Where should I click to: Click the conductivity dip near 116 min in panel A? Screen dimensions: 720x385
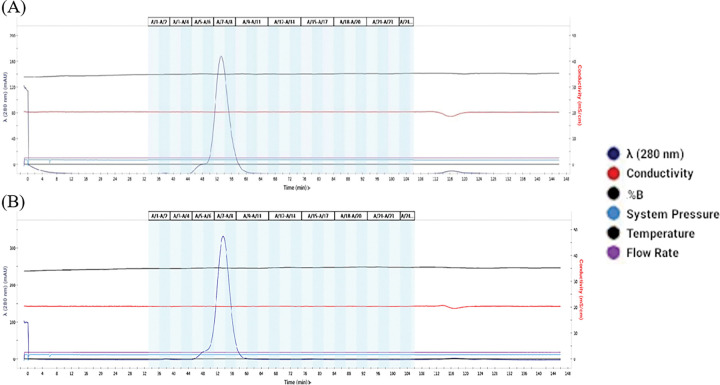(451, 116)
